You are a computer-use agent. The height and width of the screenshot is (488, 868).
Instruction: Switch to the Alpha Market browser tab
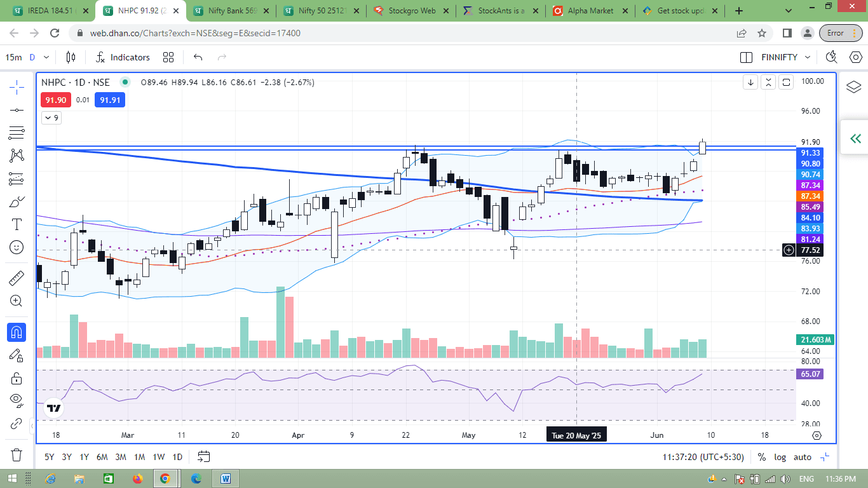tap(591, 11)
